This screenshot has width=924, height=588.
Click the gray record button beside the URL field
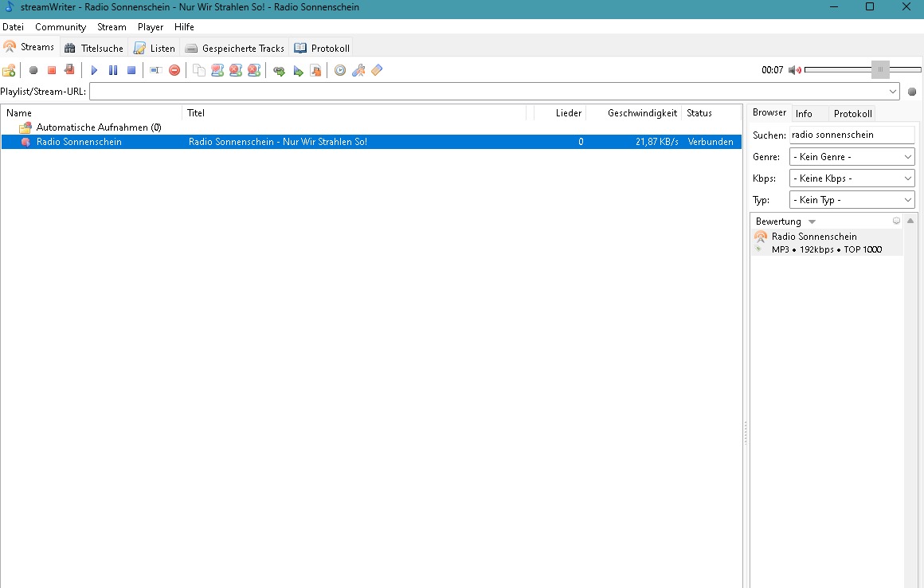[912, 92]
